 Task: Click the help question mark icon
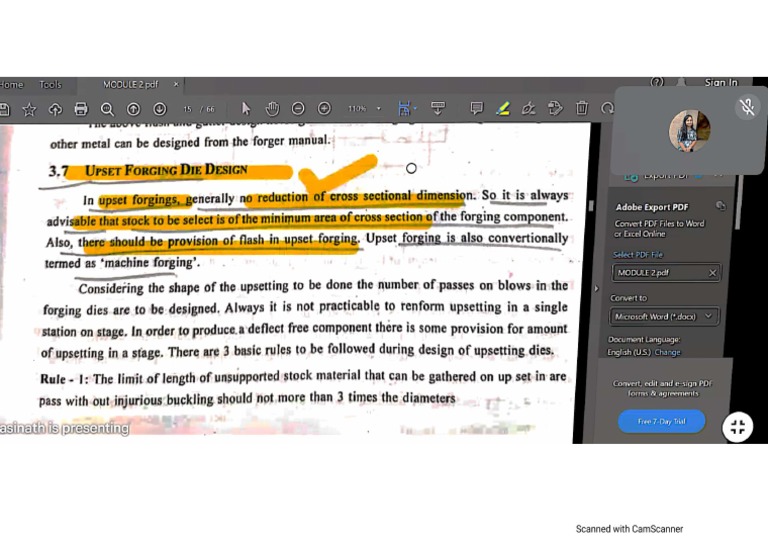coord(657,82)
